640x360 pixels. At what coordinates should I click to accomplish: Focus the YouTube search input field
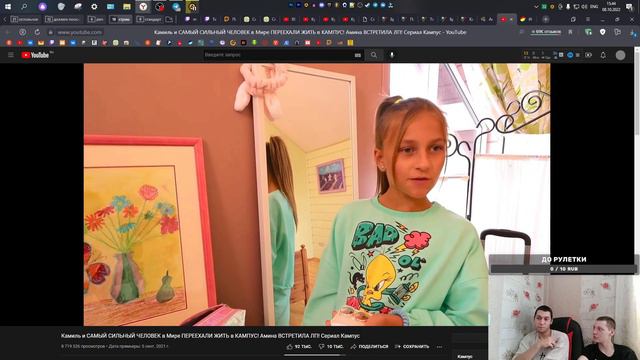coord(278,55)
